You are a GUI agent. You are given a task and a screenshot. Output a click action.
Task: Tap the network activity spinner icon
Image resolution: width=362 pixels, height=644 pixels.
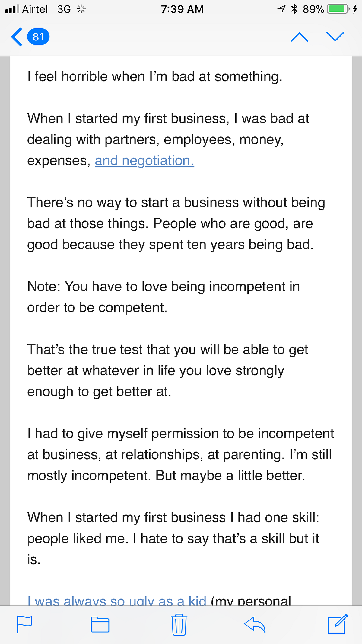pyautogui.click(x=81, y=9)
